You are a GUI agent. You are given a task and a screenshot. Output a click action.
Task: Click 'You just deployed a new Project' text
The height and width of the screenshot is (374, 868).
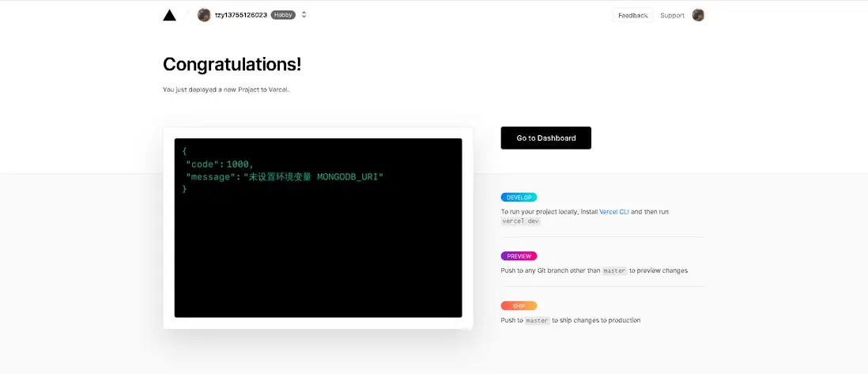(x=226, y=89)
